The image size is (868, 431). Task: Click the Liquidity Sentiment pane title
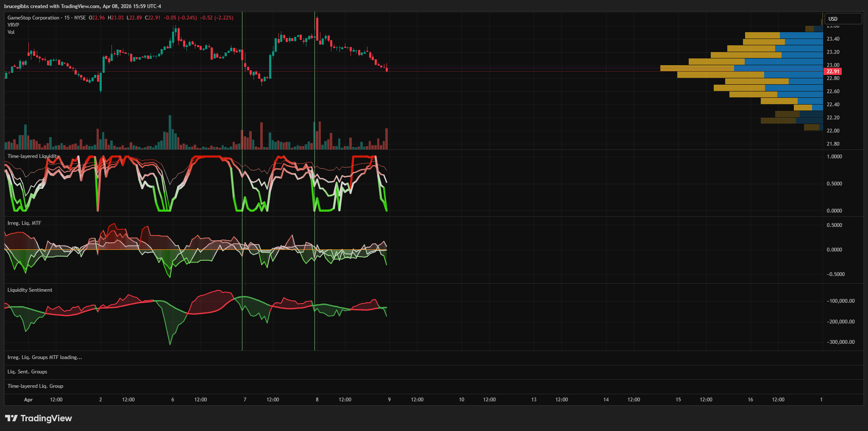[x=30, y=290]
